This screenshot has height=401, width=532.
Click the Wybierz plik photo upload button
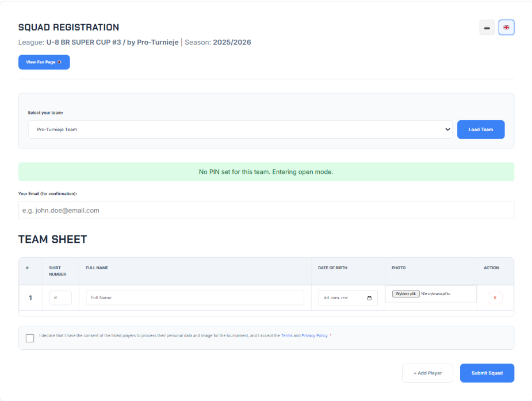(406, 294)
